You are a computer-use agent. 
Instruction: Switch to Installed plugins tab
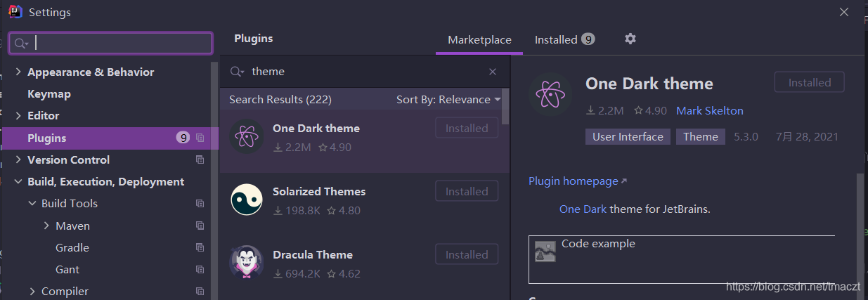click(564, 39)
